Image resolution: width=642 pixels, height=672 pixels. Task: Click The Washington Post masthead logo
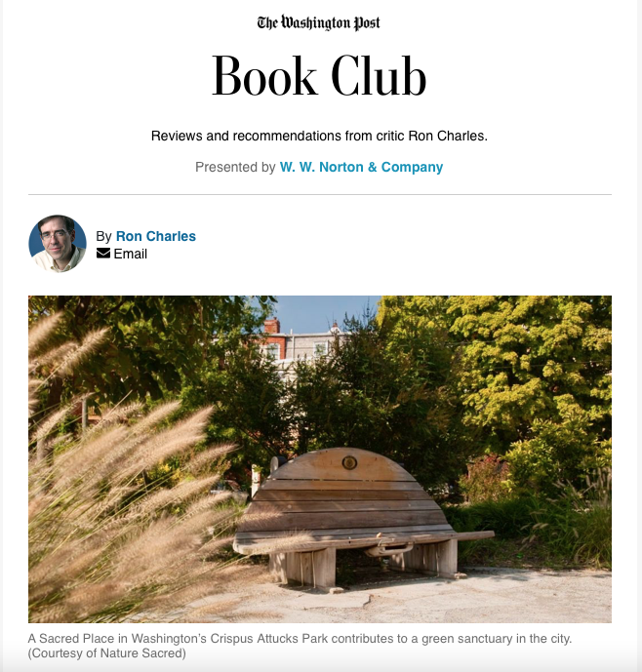coord(319,22)
